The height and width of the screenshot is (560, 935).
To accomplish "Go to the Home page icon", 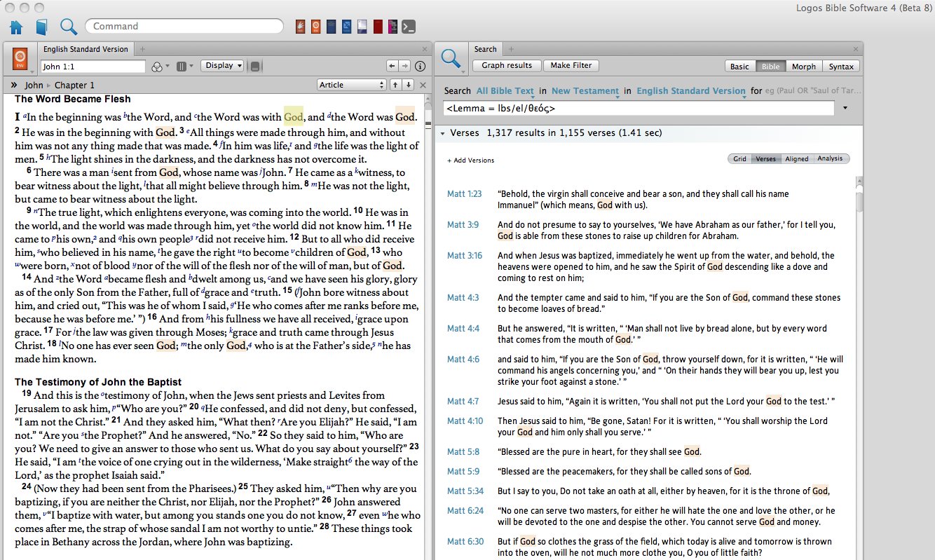I will (16, 27).
